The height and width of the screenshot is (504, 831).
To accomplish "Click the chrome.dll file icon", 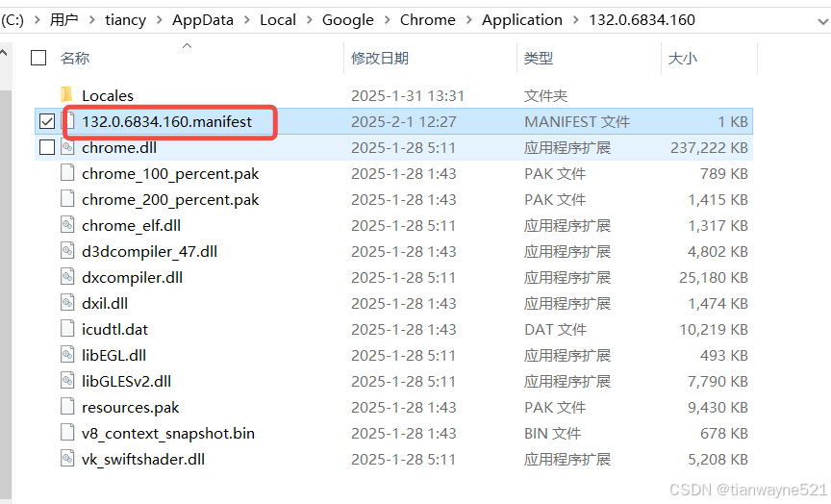I will pyautogui.click(x=67, y=147).
